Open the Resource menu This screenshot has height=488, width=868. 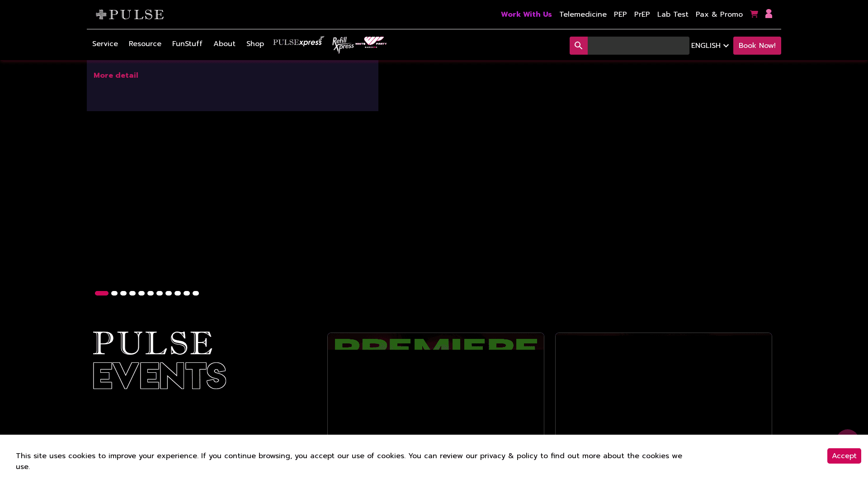pyautogui.click(x=145, y=44)
